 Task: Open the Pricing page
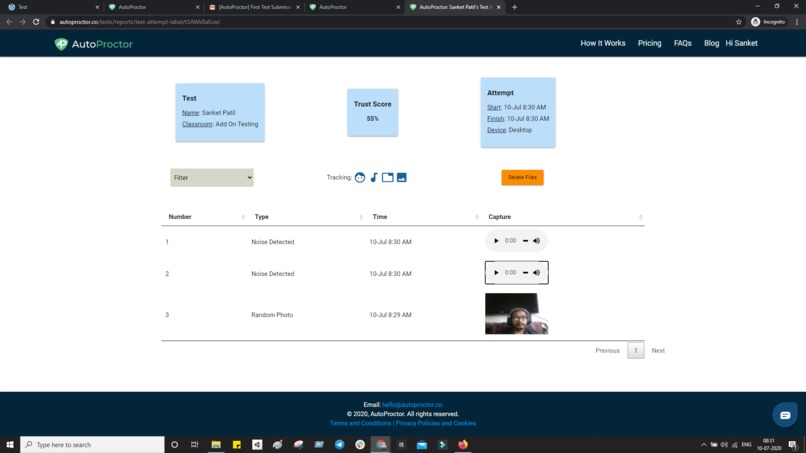[650, 43]
